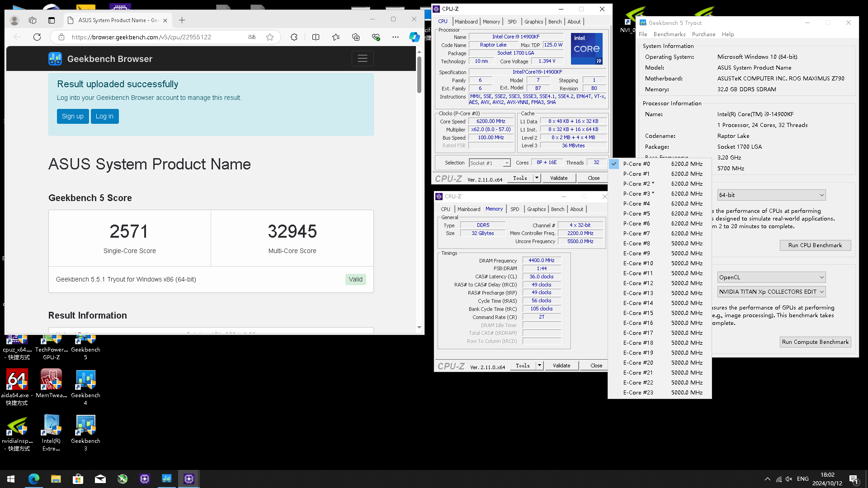Click the browser back arrow

pos(17,37)
